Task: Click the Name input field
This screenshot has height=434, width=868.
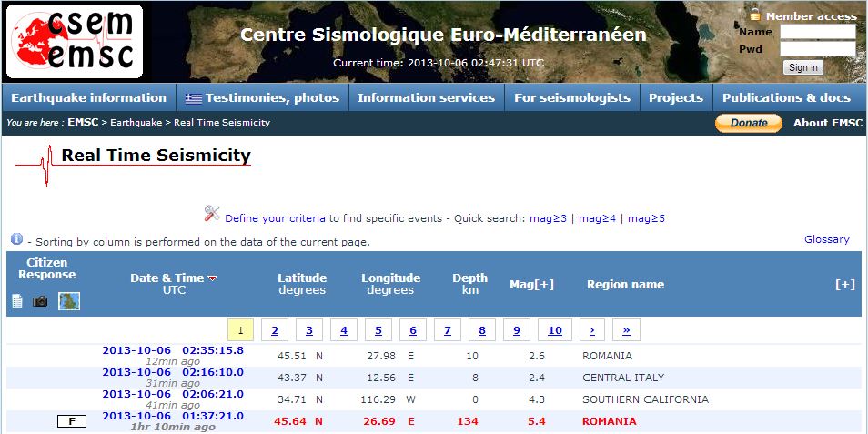Action: [817, 32]
